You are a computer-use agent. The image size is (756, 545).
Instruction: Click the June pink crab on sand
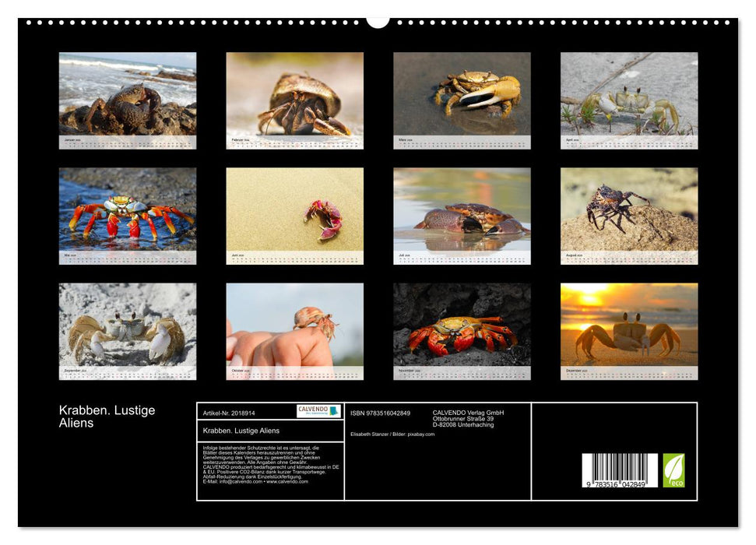pyautogui.click(x=294, y=210)
